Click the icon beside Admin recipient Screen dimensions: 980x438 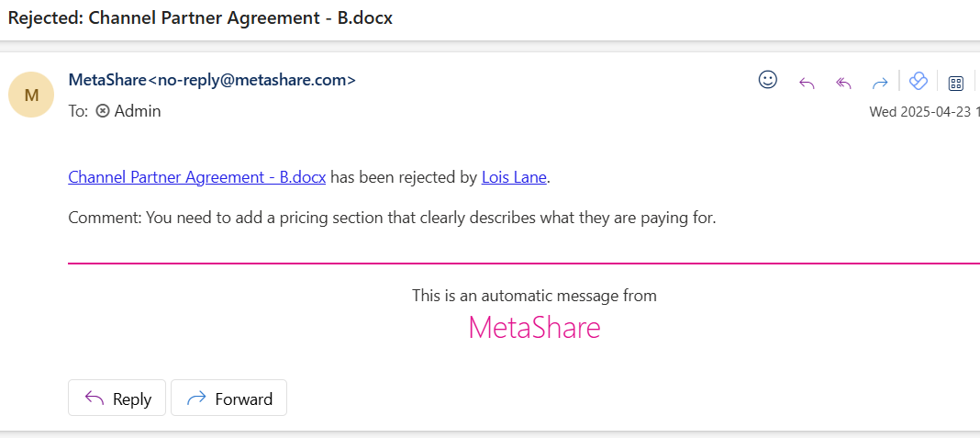click(103, 111)
